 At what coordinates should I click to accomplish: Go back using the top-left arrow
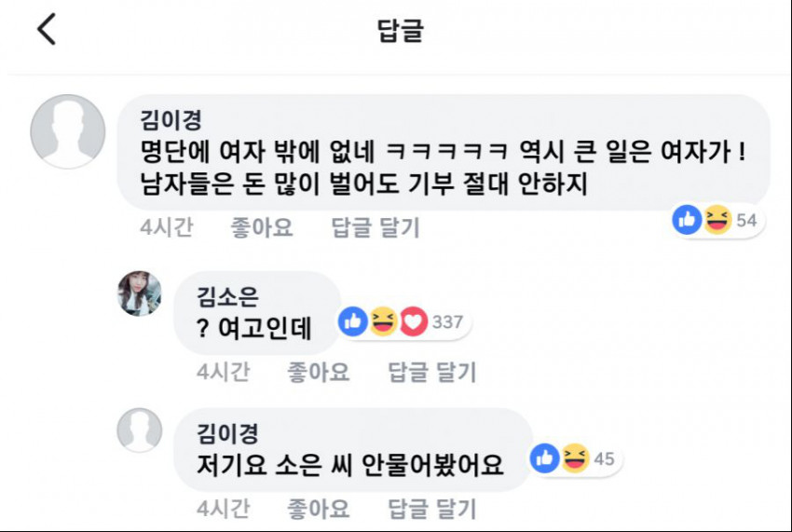coord(46,30)
